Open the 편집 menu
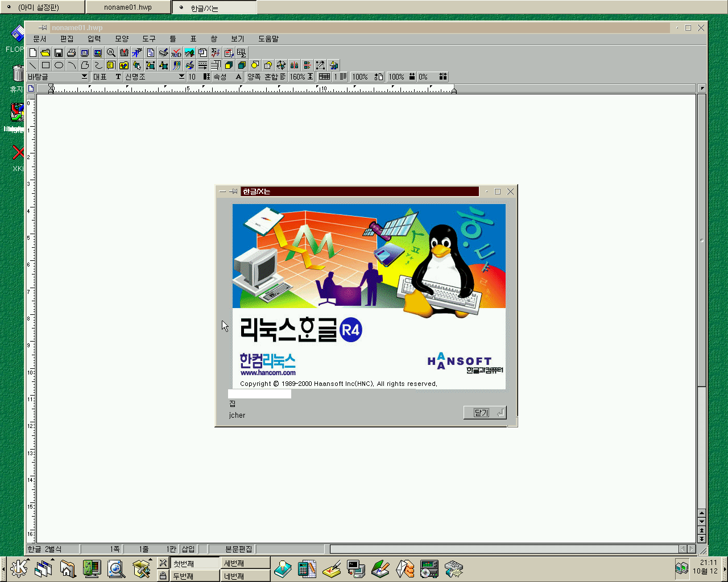728x582 pixels. 67,39
